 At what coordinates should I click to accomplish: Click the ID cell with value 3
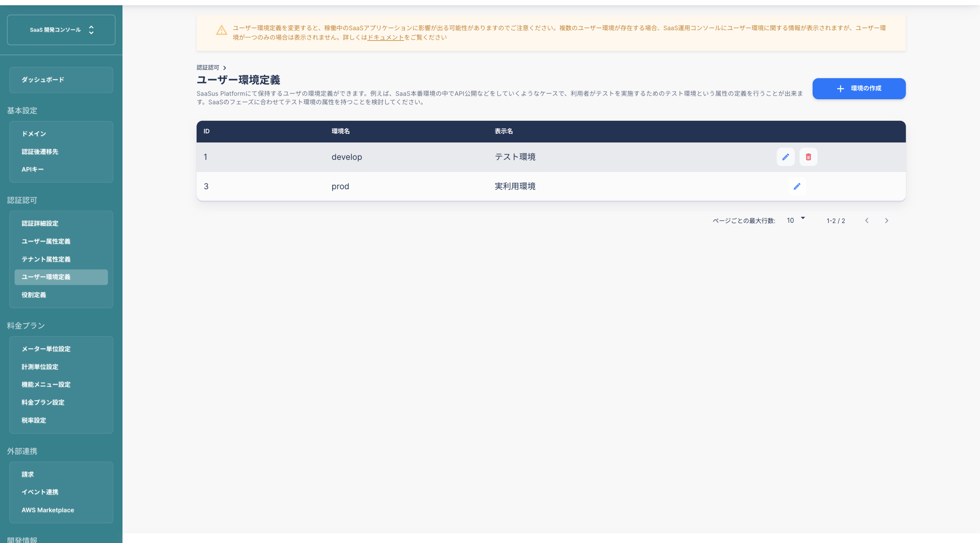(206, 186)
